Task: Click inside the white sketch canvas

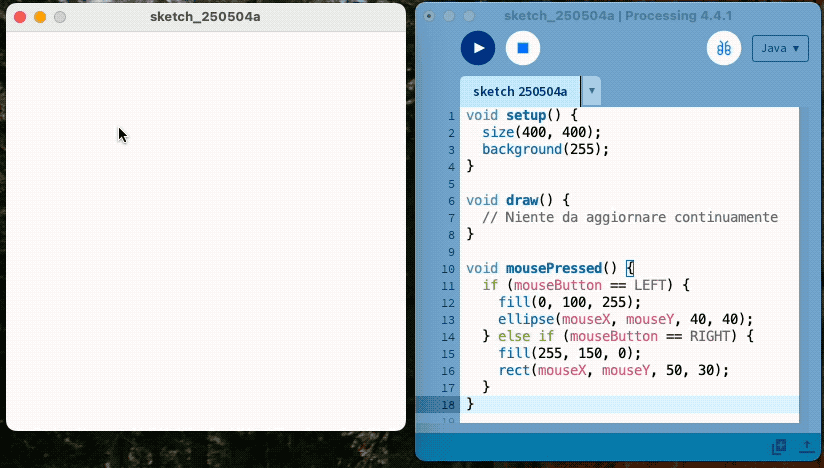Action: coord(205,230)
